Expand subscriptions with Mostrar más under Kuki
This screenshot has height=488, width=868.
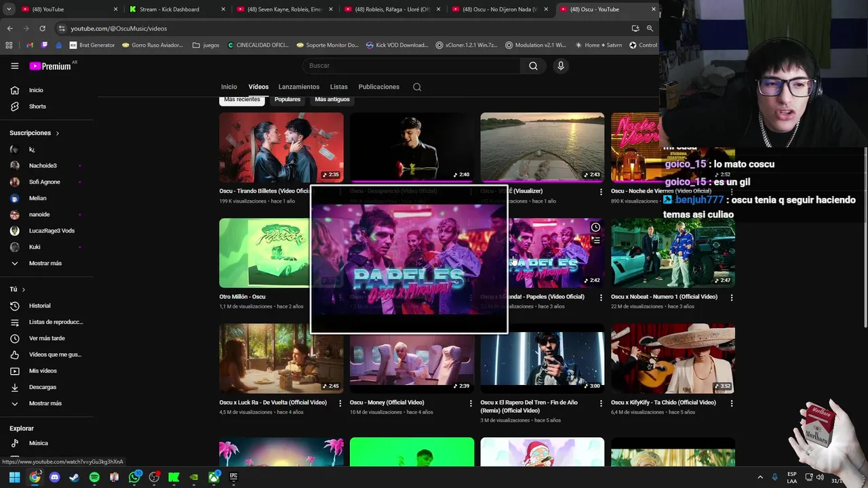point(45,263)
